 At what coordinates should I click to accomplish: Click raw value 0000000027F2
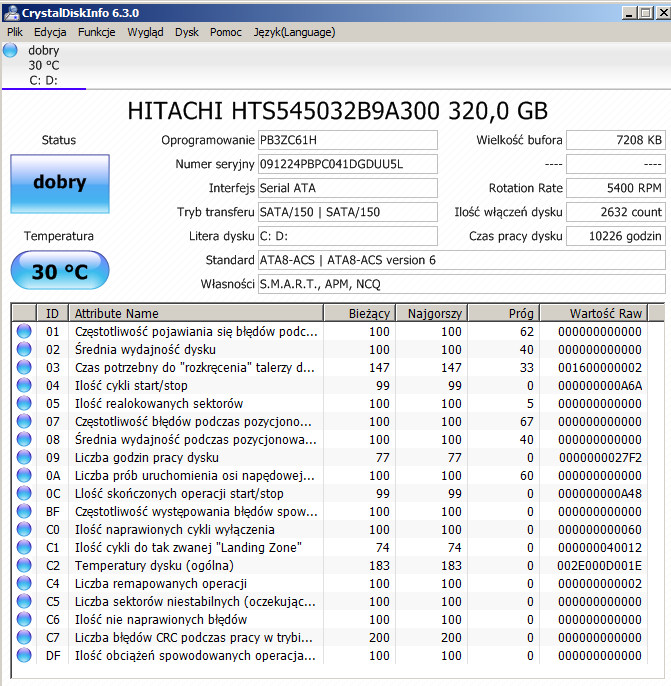point(600,457)
